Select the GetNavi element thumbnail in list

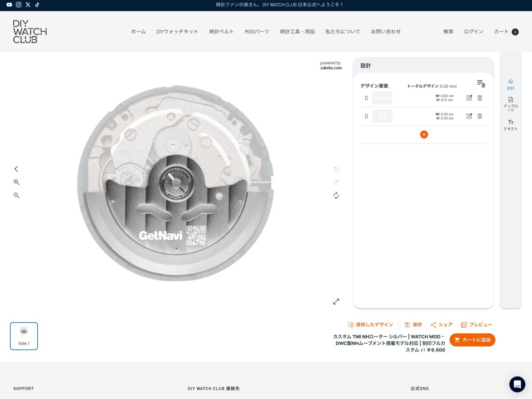pos(382,98)
